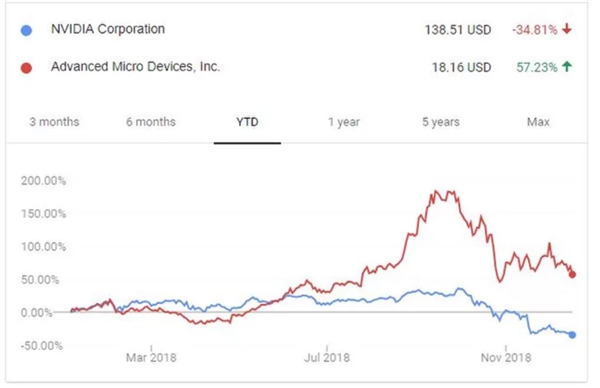Viewport: 600px width, 388px height.
Task: Select the 3 months tab
Action: click(54, 122)
